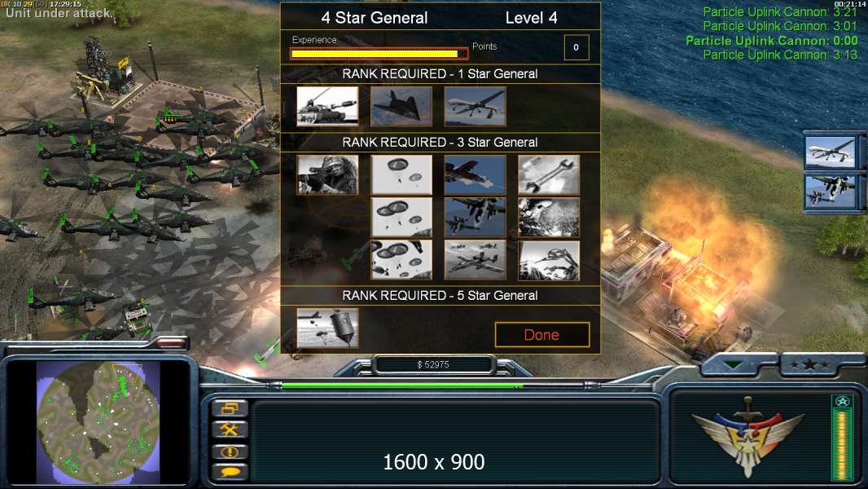Click the Points counter box
Viewport: 868px width, 489px height.
coord(576,47)
